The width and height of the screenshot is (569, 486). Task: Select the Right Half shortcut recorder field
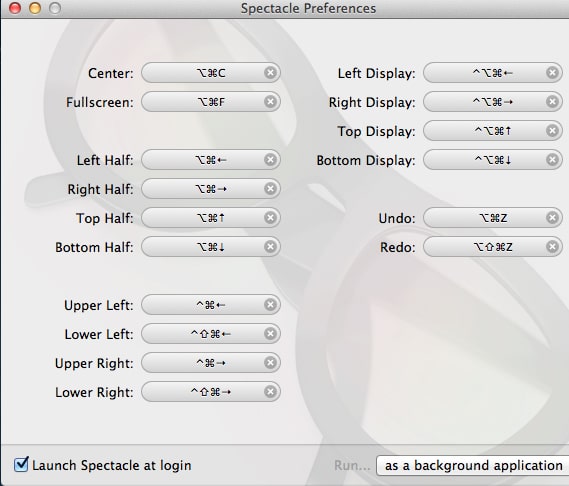tap(211, 189)
